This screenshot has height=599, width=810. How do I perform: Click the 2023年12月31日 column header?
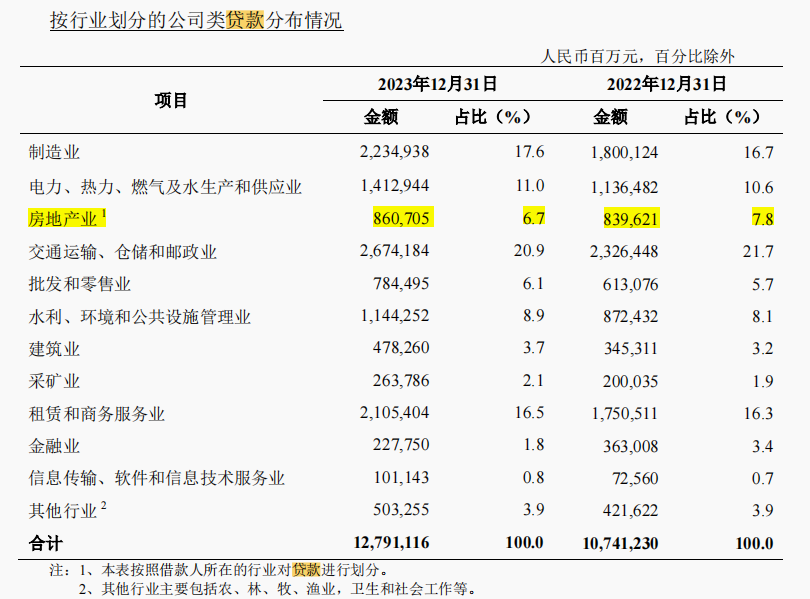click(437, 84)
